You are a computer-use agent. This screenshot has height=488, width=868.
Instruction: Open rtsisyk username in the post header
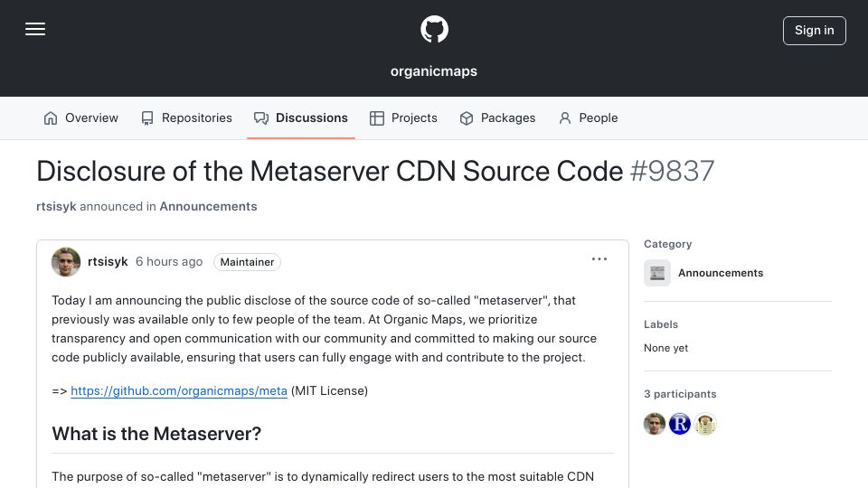108,262
